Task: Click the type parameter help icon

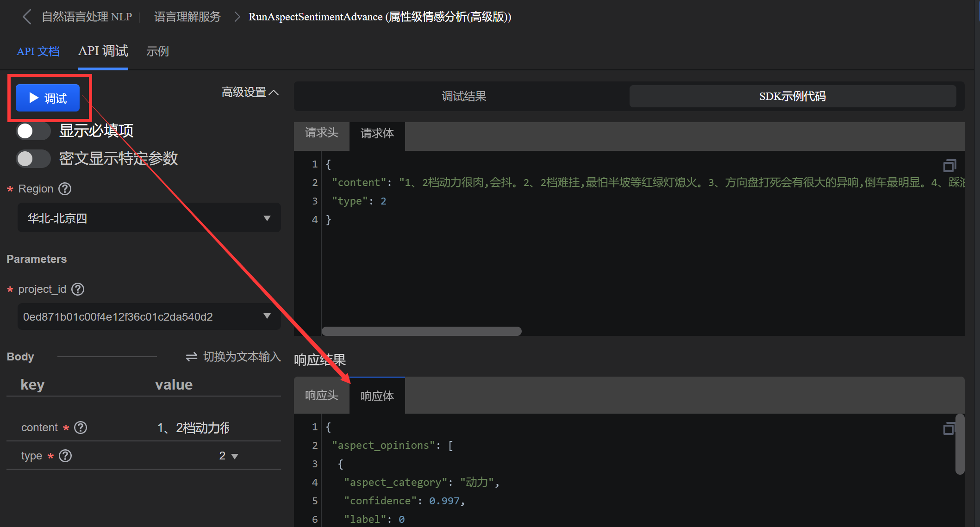Action: (66, 456)
